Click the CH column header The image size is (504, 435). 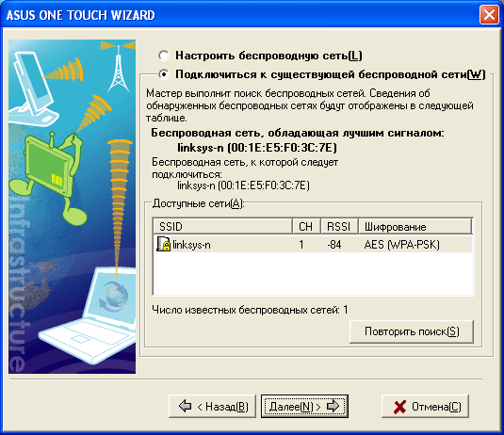point(307,227)
